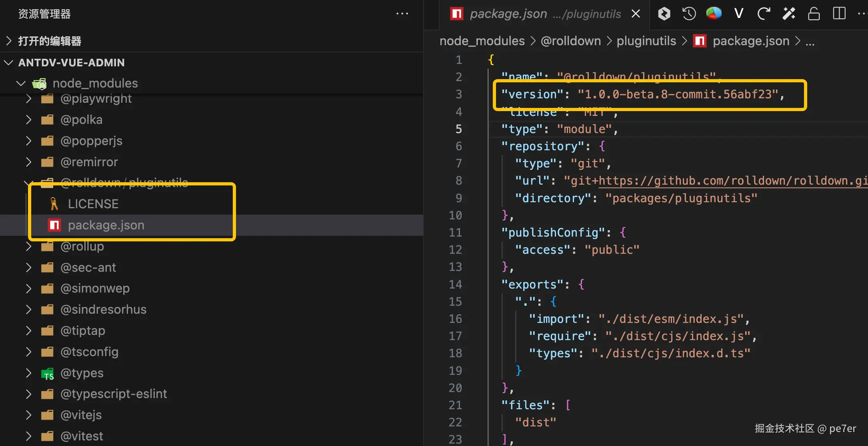The height and width of the screenshot is (446, 868).
Task: Select package.json in the file tree
Action: [106, 225]
